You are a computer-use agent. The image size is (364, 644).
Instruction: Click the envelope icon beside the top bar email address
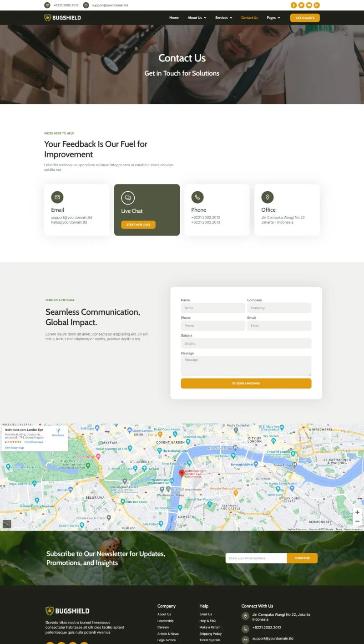[86, 5]
